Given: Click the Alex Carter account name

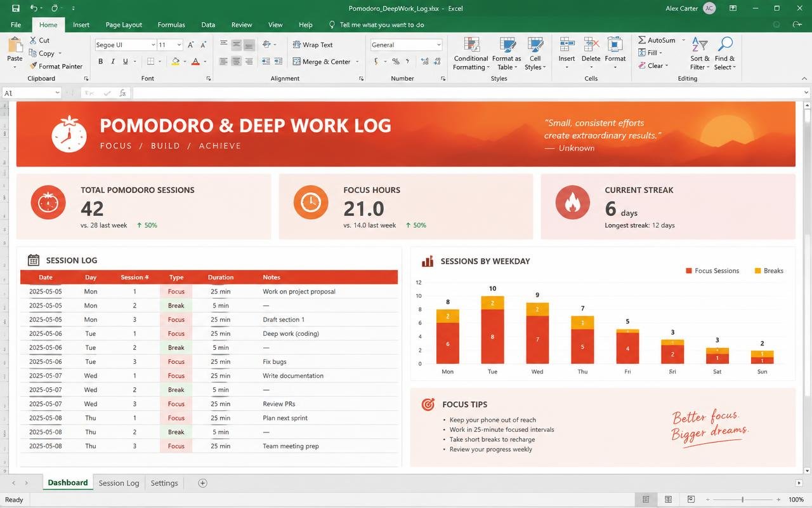Looking at the screenshot, I should pyautogui.click(x=681, y=8).
